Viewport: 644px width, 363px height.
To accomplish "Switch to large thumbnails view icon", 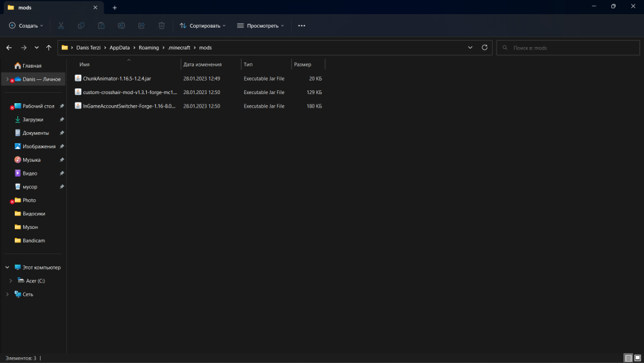I will (638, 358).
